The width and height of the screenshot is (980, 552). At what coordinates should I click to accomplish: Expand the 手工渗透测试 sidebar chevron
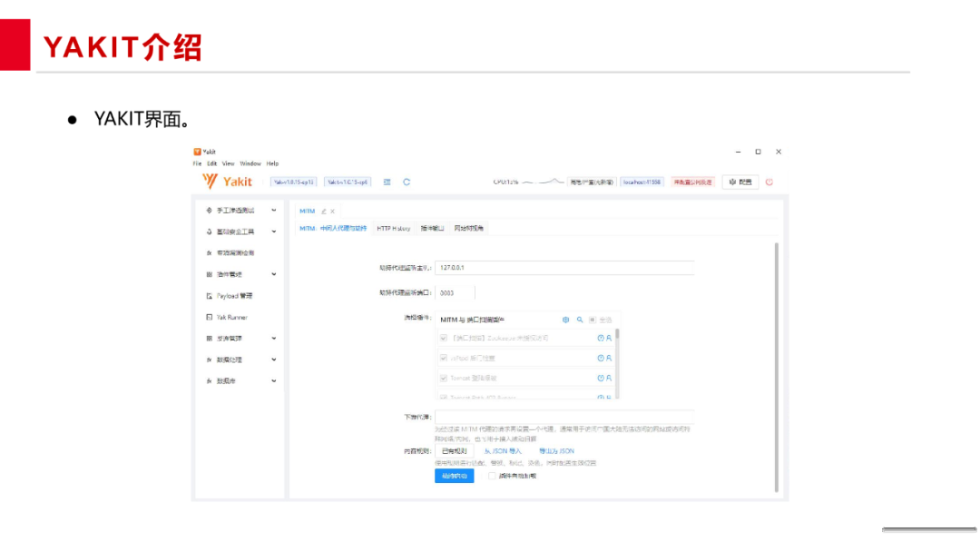tap(274, 211)
